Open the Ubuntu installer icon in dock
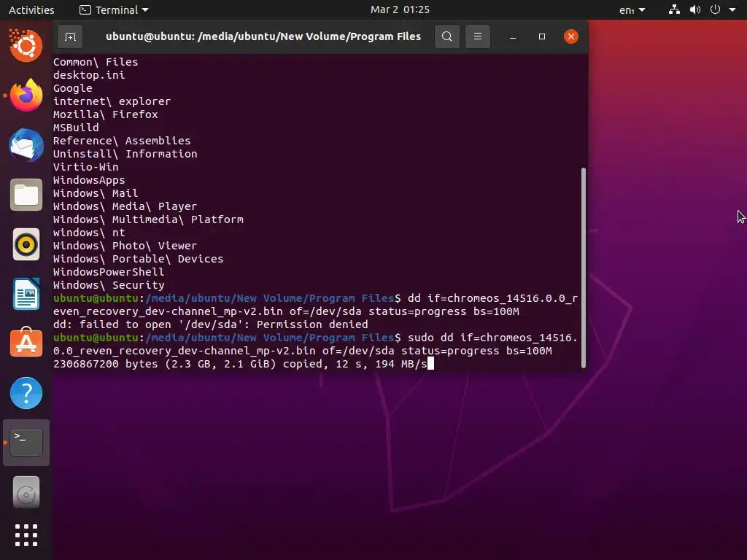The image size is (747, 560). tap(26, 46)
